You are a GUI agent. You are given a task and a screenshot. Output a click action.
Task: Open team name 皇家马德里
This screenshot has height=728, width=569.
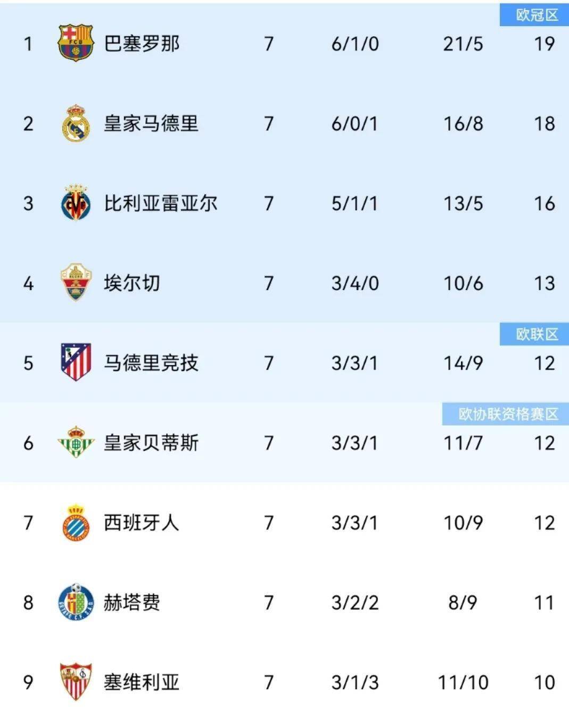[x=151, y=123]
